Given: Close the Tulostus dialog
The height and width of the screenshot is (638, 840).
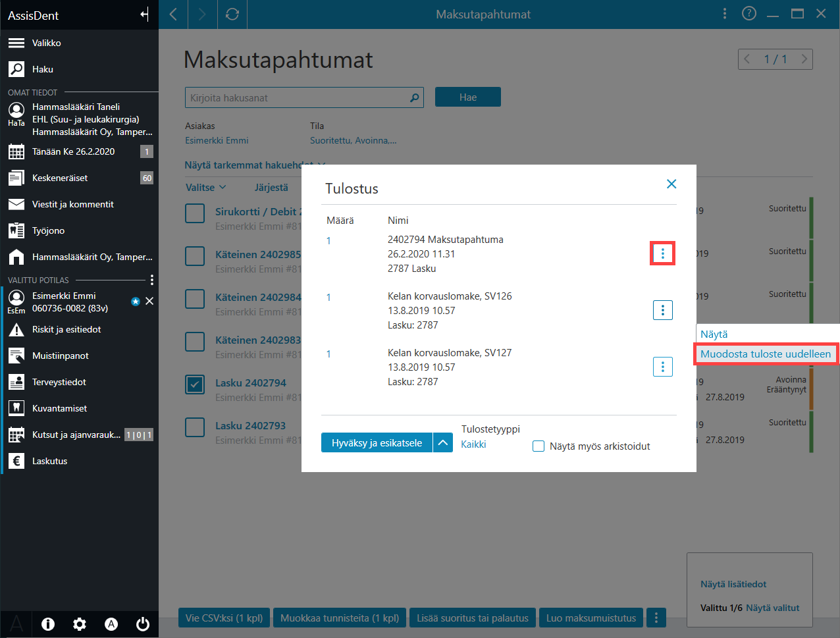Looking at the screenshot, I should pyautogui.click(x=671, y=184).
